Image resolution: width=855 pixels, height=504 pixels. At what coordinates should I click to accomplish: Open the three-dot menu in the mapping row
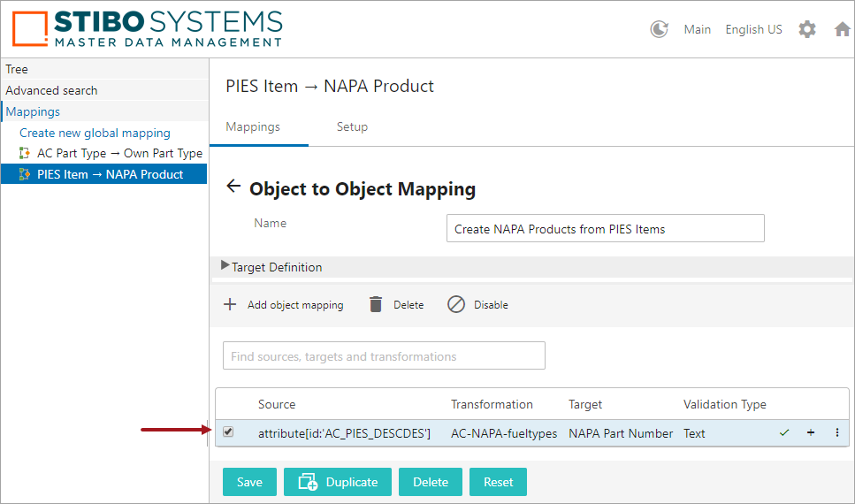(837, 432)
